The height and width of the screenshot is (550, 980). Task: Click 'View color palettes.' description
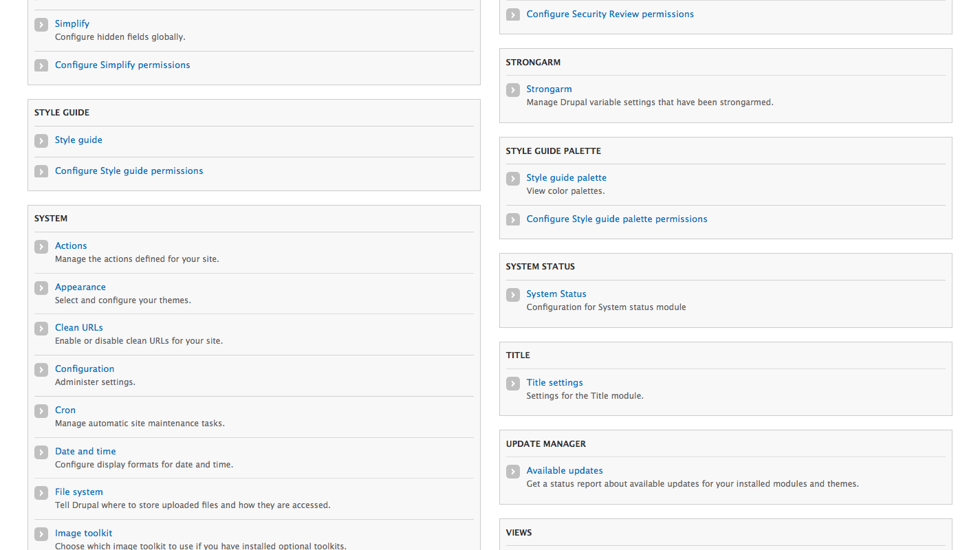point(565,191)
